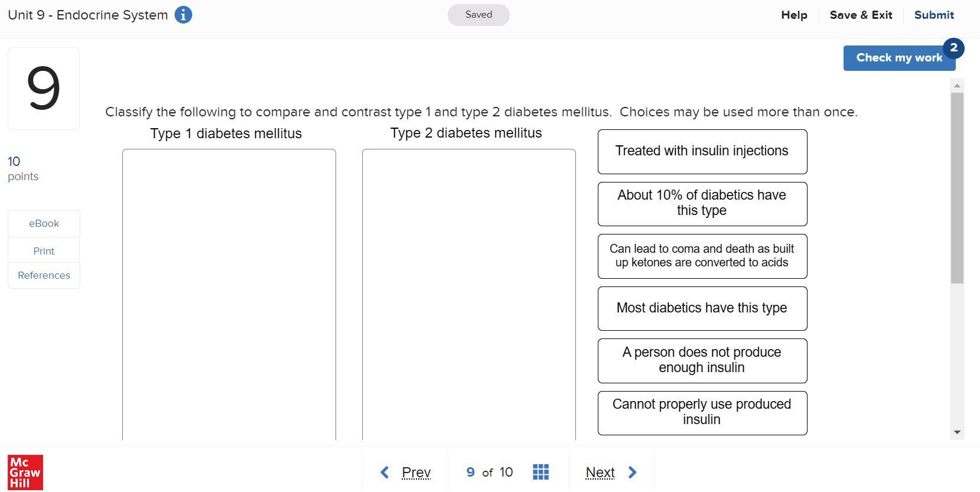Select 'Treated with insulin injections' choice
980x492 pixels.
point(702,152)
